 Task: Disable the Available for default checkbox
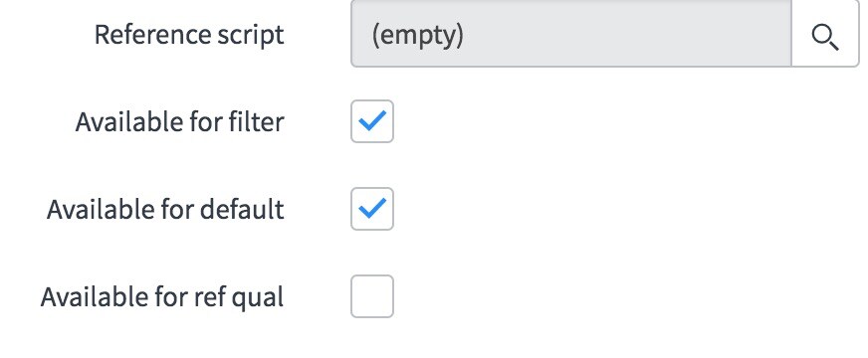(x=372, y=209)
